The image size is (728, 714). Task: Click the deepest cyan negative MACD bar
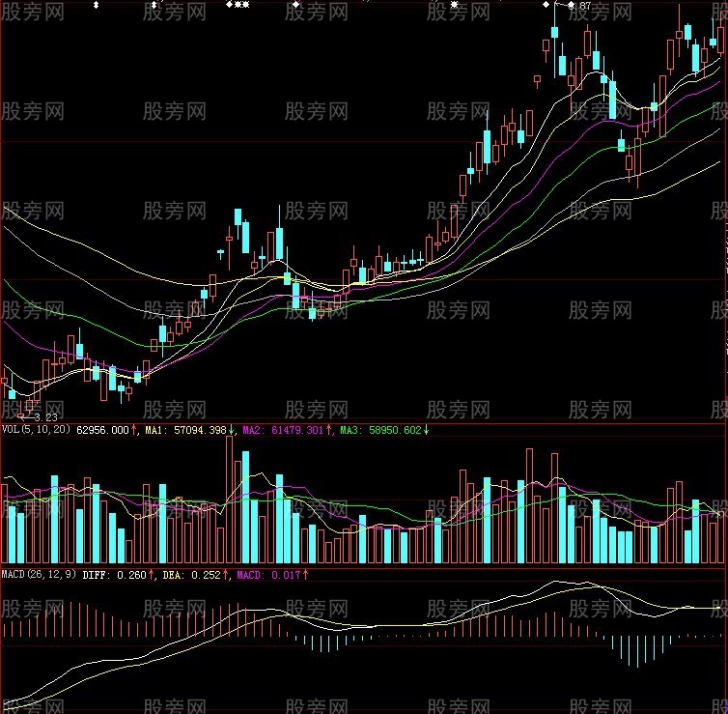point(638,651)
